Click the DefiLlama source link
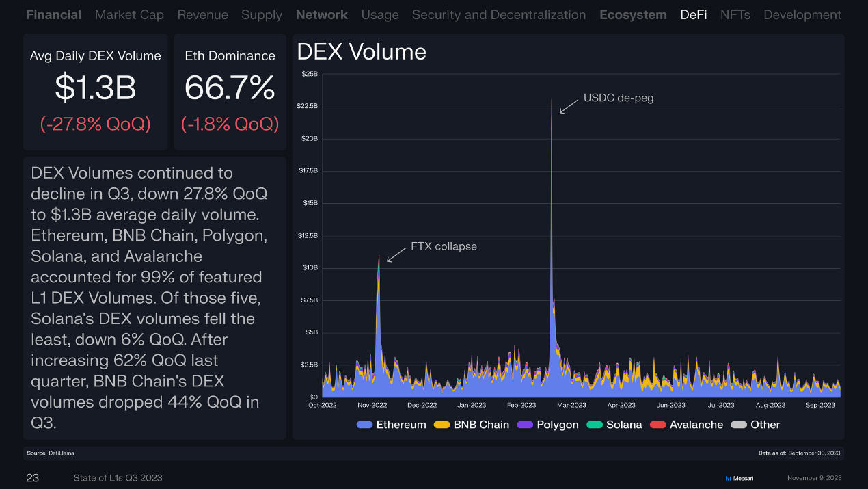 (x=61, y=453)
